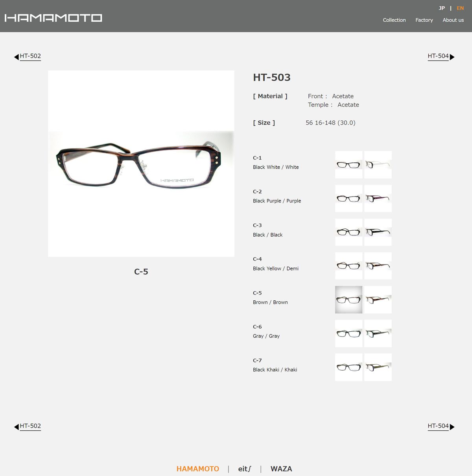Select the highlighted C-5 Brown front thumbnail
The height and width of the screenshot is (476, 472).
[348, 300]
